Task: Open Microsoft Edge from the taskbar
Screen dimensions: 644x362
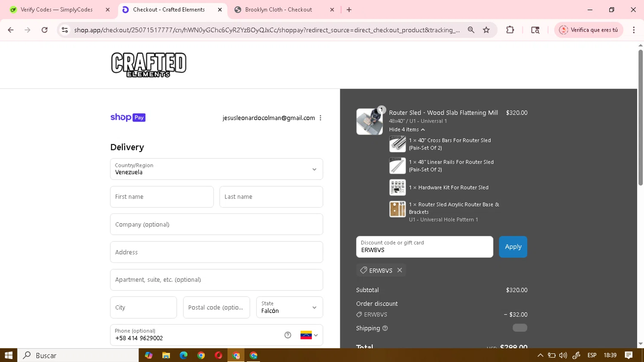Action: click(x=184, y=355)
